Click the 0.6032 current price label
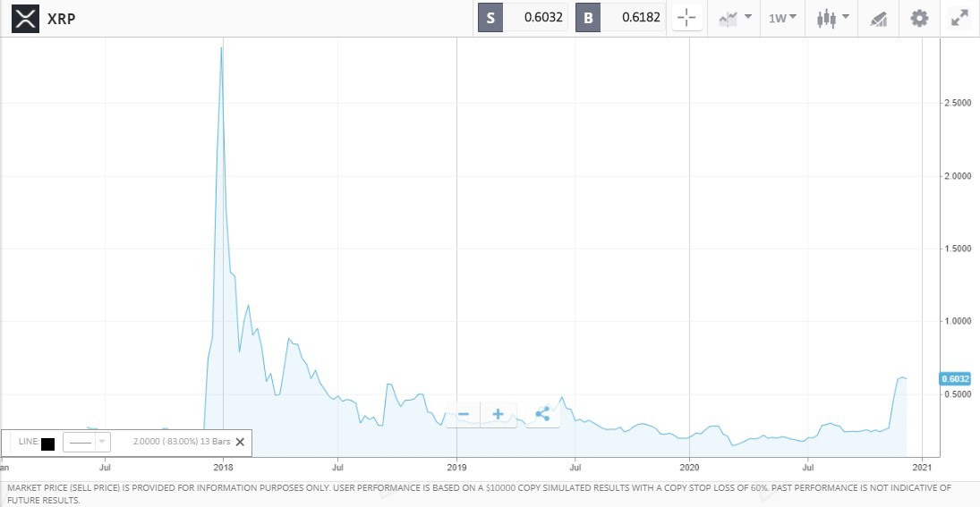980x507 pixels. click(956, 379)
